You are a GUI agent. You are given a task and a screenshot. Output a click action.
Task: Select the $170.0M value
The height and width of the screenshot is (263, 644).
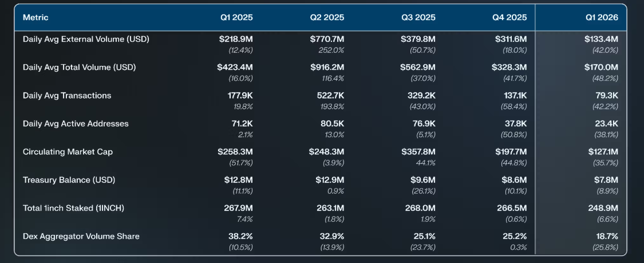[x=601, y=68]
